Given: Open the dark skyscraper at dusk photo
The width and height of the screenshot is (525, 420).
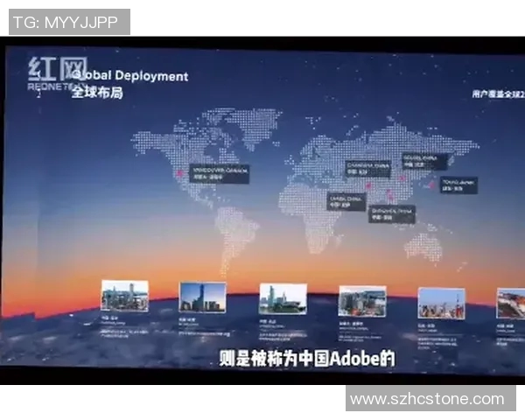Looking at the screenshot, I should click(x=203, y=297).
